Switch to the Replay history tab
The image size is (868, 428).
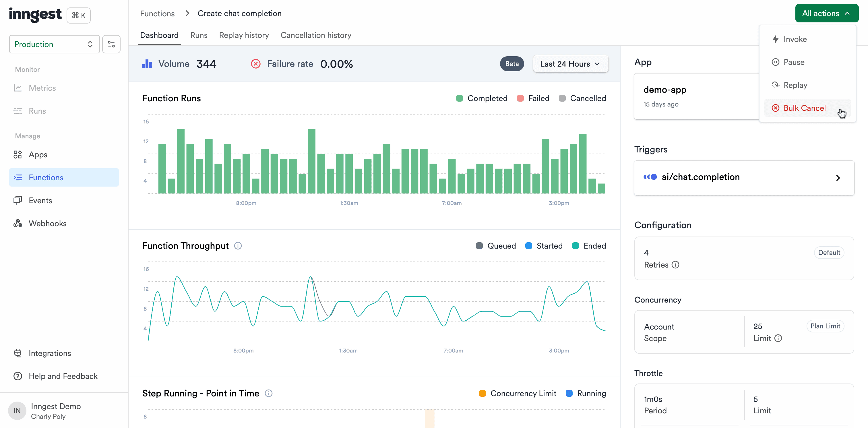click(x=244, y=35)
